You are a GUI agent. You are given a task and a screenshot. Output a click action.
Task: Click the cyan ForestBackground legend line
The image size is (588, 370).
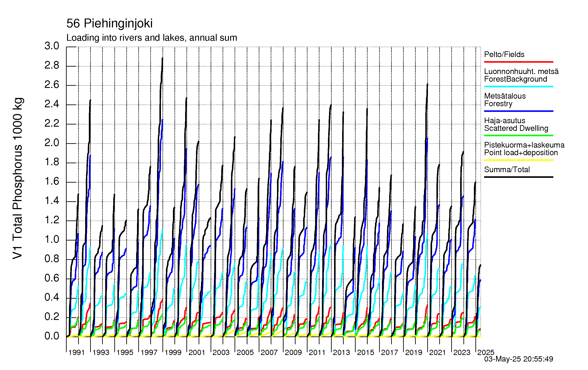coord(518,86)
